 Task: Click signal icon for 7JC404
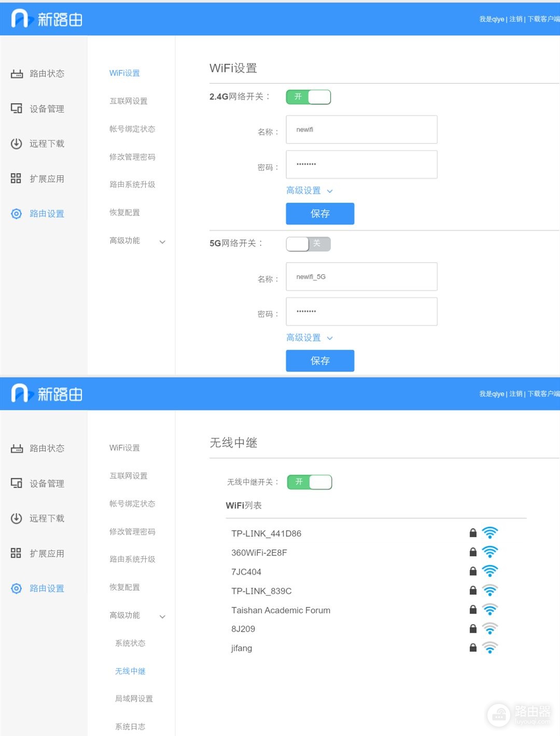490,571
